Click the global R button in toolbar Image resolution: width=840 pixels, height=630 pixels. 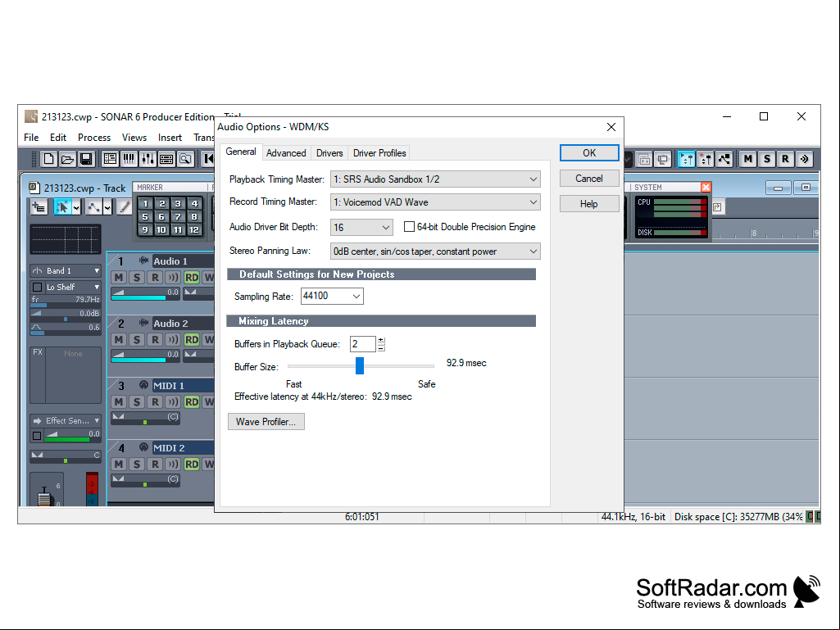pyautogui.click(x=785, y=159)
